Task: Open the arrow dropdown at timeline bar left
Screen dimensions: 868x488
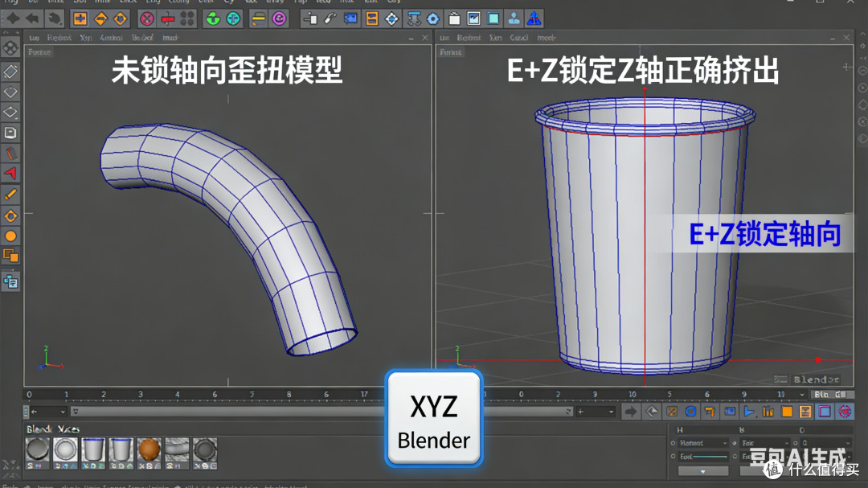Action: coord(48,412)
